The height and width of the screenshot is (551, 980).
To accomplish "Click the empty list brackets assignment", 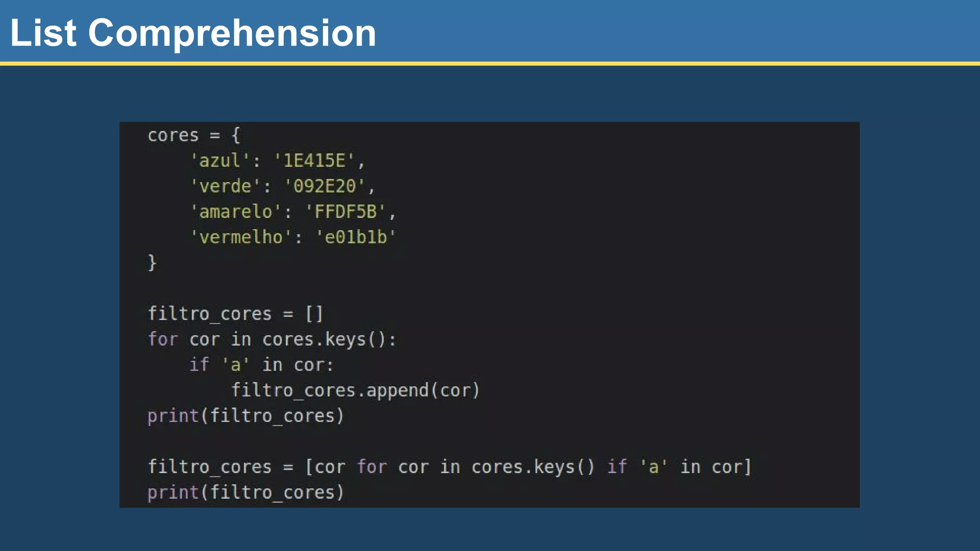I will 314,314.
